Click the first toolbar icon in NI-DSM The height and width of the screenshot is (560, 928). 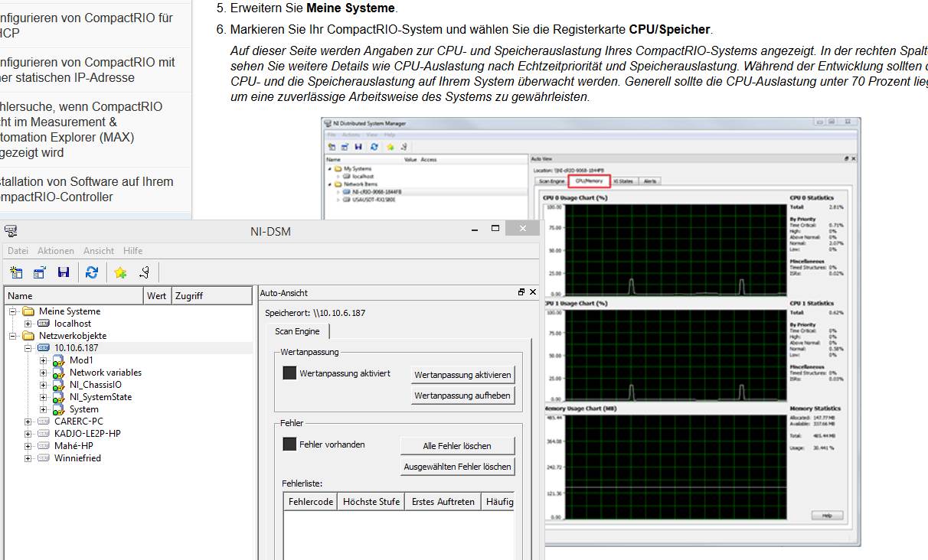[x=16, y=272]
